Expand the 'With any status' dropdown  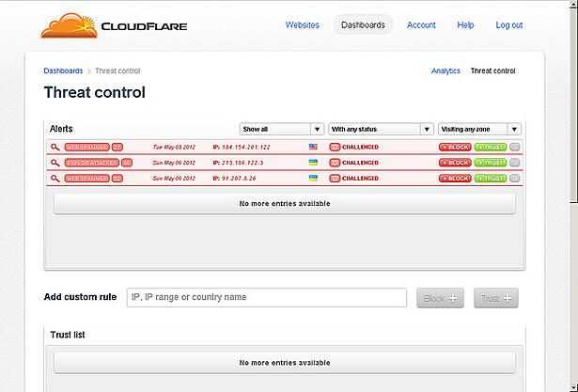click(381, 129)
